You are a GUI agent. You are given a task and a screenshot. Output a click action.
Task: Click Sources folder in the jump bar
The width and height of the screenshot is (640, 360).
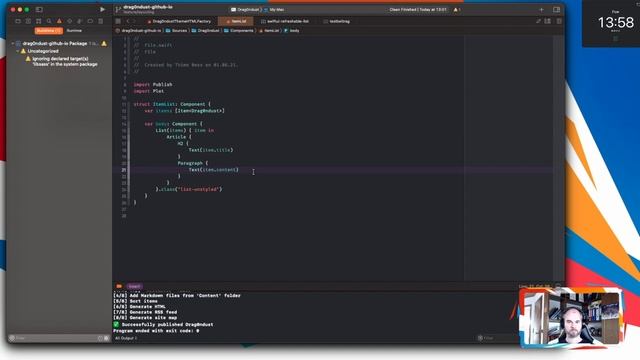click(176, 31)
